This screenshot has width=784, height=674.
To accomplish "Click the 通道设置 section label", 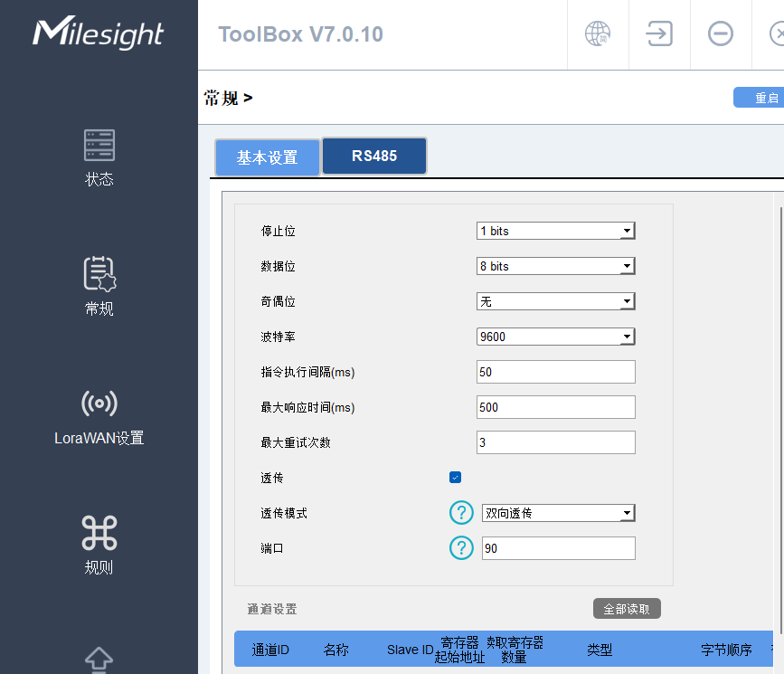I will pos(272,609).
